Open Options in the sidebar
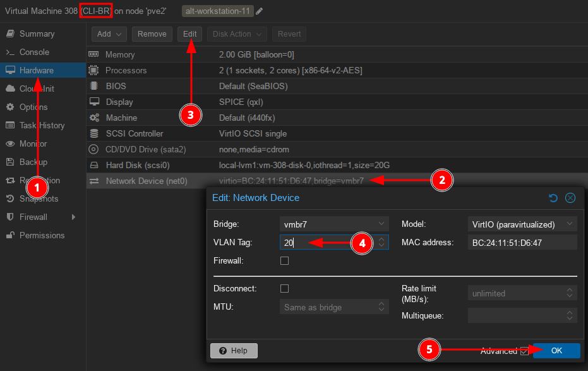This screenshot has height=371, width=588. point(33,107)
